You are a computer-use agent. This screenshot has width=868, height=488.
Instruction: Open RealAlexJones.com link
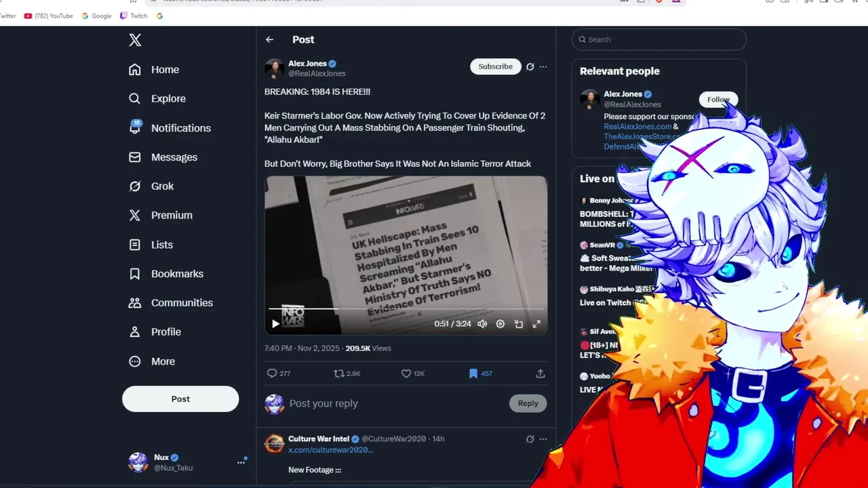pos(637,127)
